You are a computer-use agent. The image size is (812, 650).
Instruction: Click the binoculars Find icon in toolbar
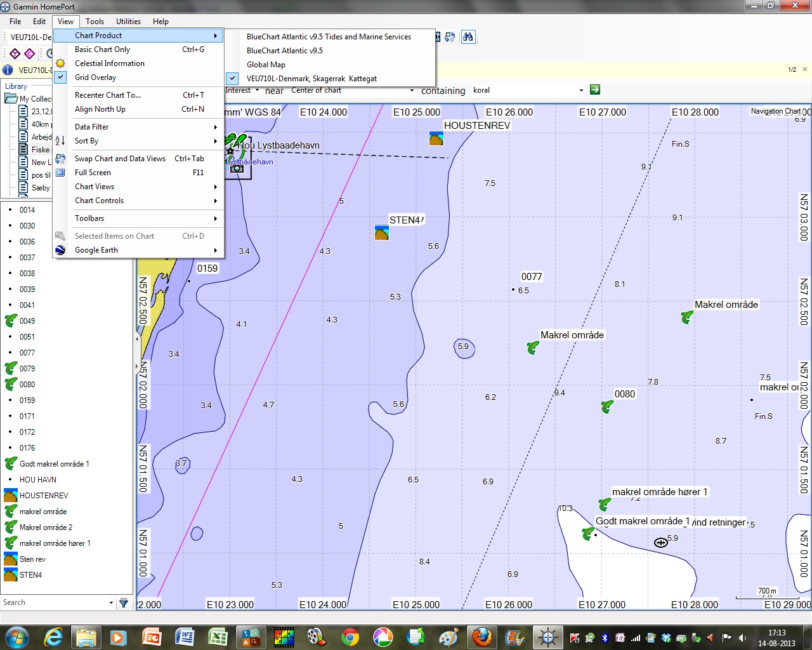pos(468,37)
